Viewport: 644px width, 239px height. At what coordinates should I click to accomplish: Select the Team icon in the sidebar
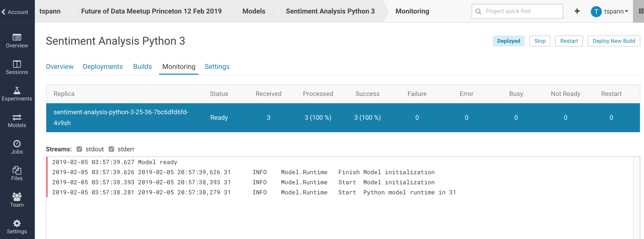[x=17, y=200]
